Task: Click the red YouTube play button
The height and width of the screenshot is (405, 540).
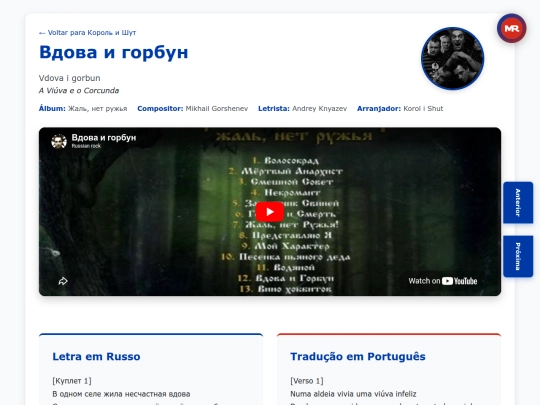Action: (x=270, y=211)
